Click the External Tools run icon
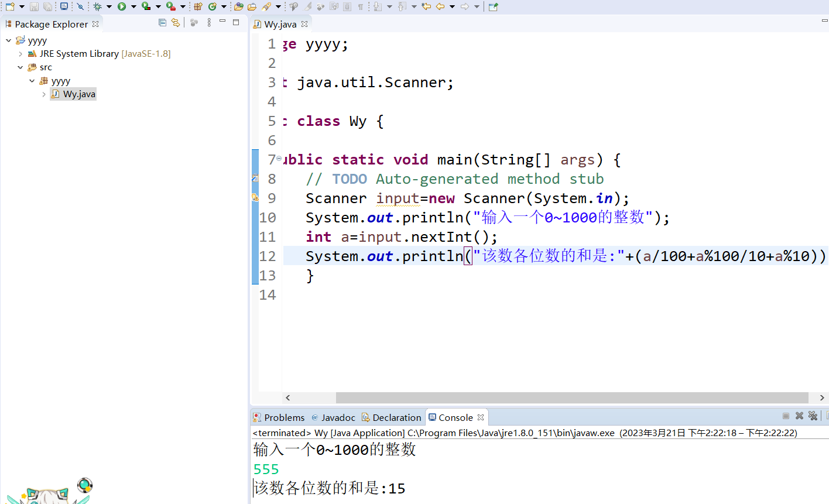Screen dimensions: 829x504 click(171, 6)
